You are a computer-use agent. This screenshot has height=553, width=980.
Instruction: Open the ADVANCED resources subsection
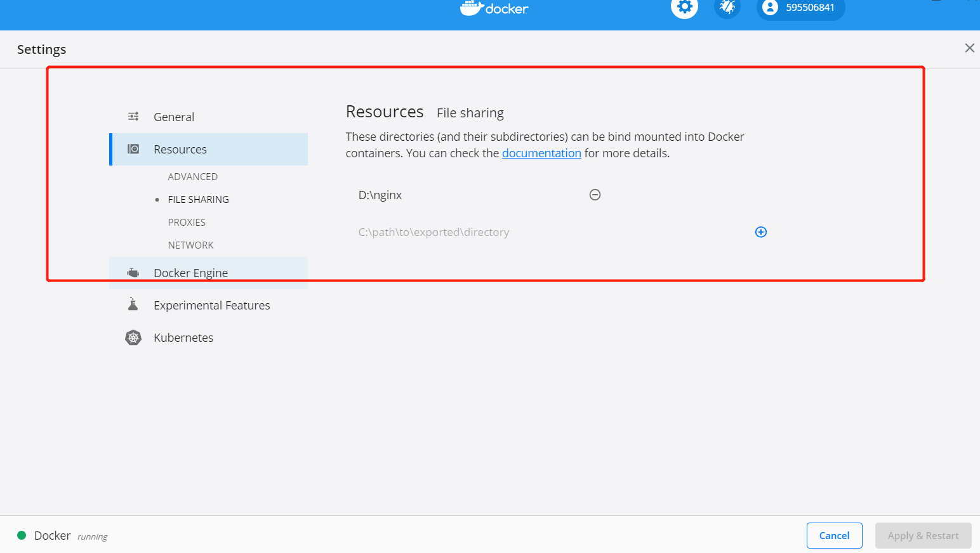click(193, 177)
